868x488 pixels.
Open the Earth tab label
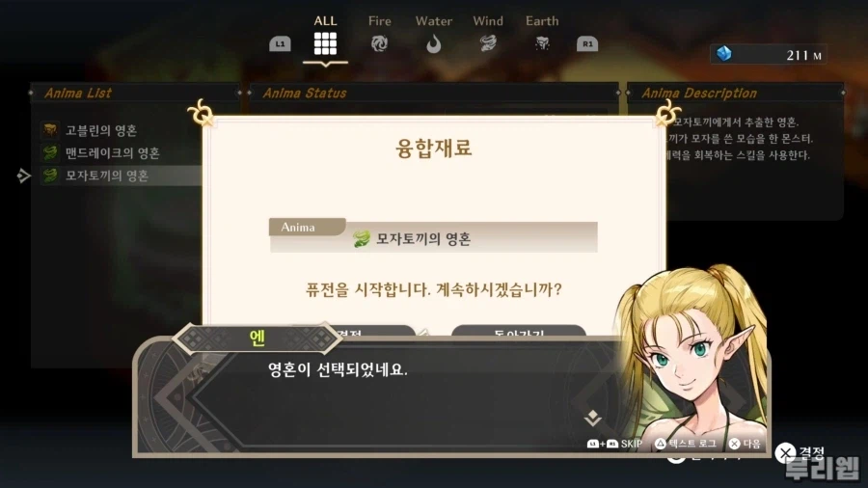(542, 21)
